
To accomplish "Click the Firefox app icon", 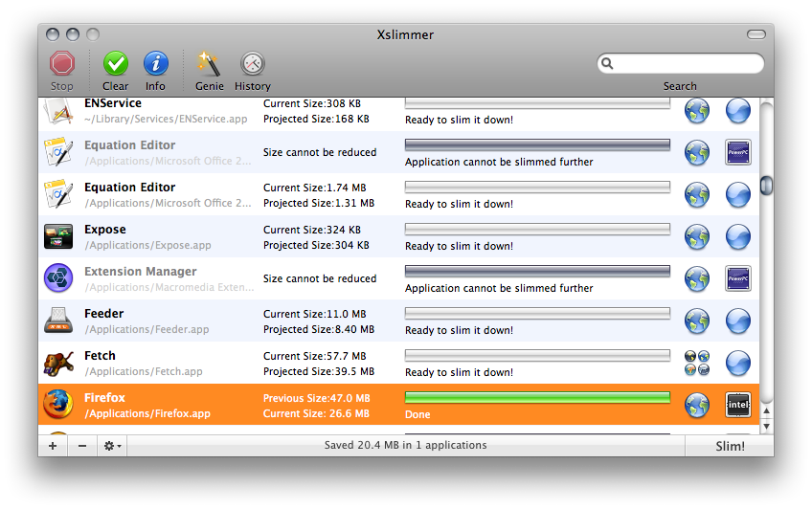I will (x=58, y=405).
